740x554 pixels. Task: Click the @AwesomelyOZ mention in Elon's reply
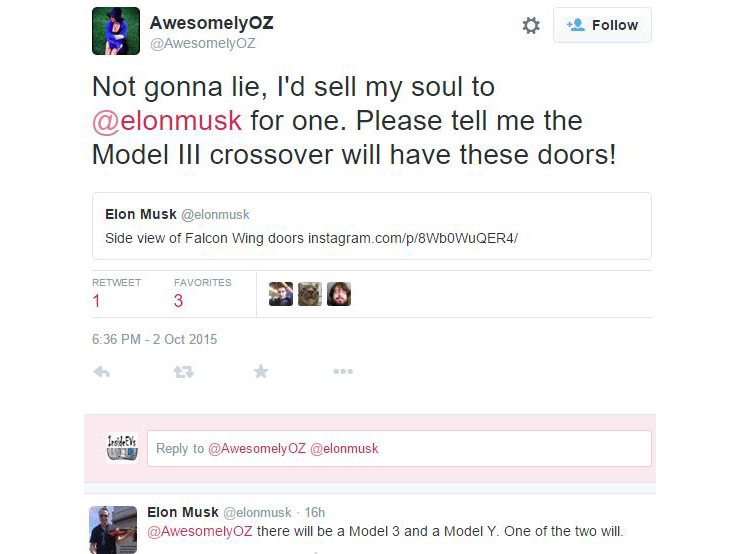coord(200,531)
